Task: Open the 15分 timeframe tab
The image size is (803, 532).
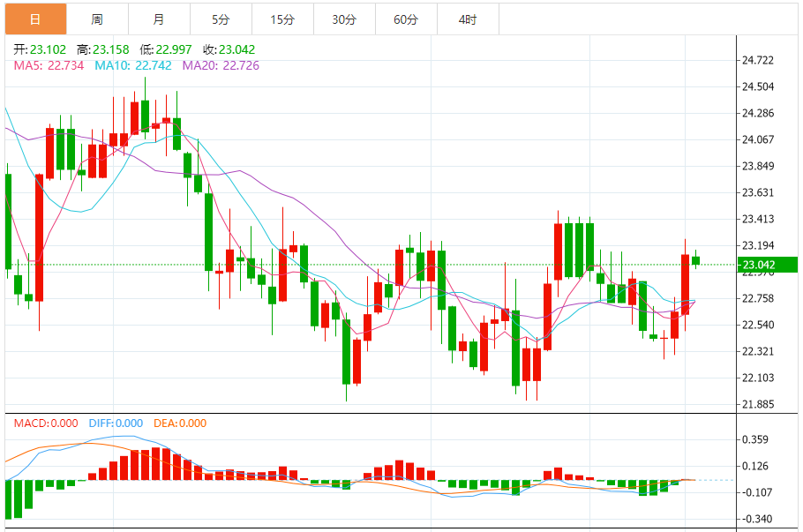Action: (x=282, y=19)
